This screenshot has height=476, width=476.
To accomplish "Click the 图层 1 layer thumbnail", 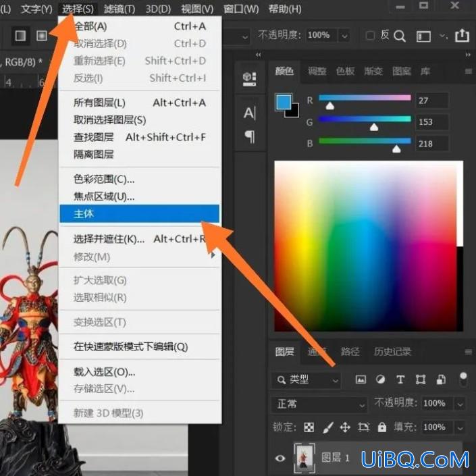I will pyautogui.click(x=305, y=458).
